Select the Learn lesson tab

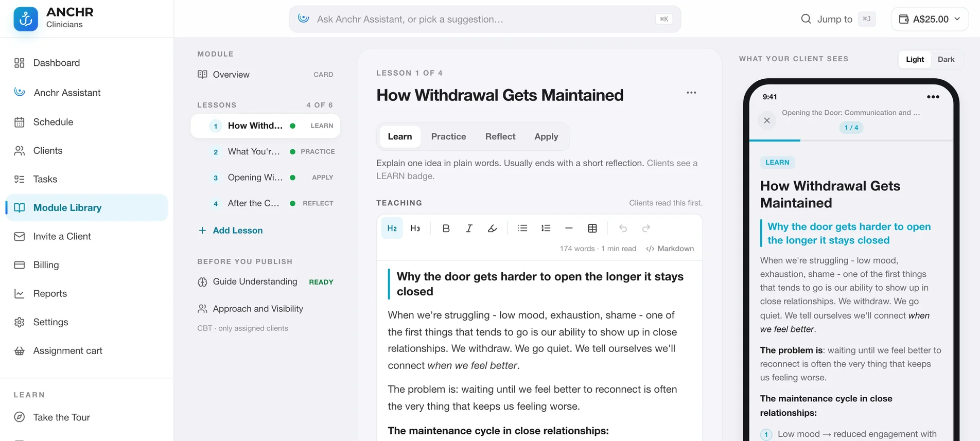pos(400,136)
